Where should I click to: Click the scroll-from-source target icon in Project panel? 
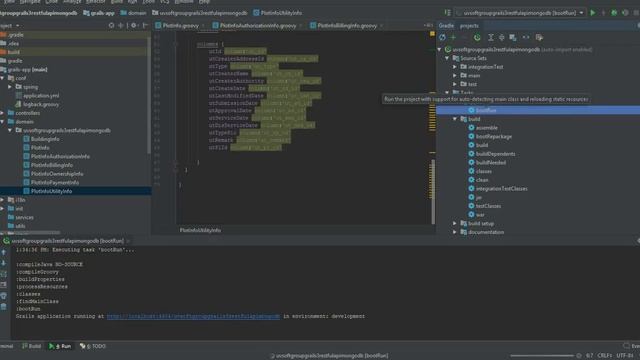click(111, 25)
